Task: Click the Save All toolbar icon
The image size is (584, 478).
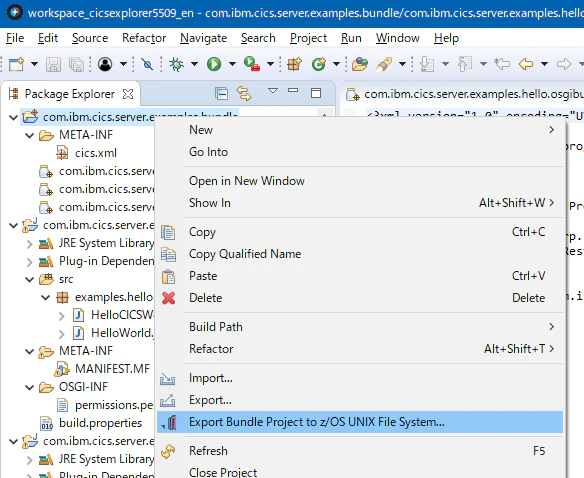Action: coord(76,64)
